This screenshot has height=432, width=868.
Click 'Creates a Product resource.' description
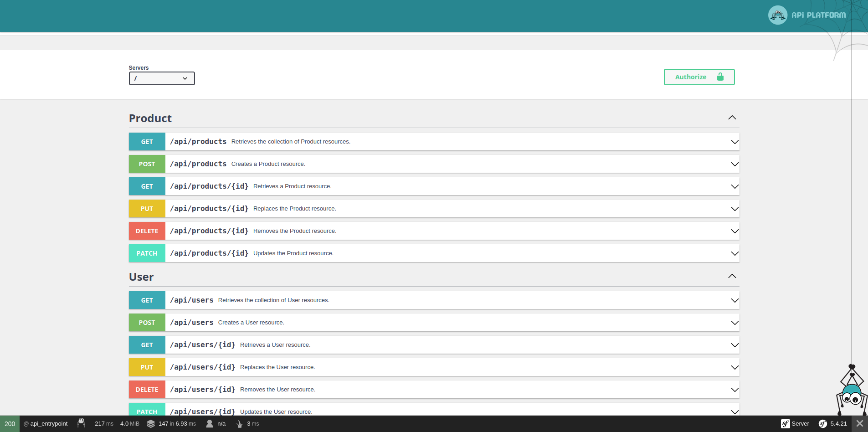(268, 164)
